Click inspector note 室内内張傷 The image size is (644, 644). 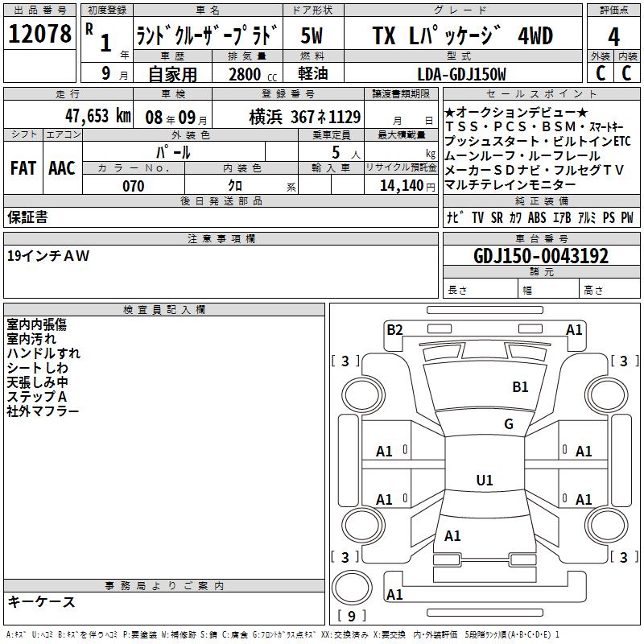pyautogui.click(x=36, y=324)
